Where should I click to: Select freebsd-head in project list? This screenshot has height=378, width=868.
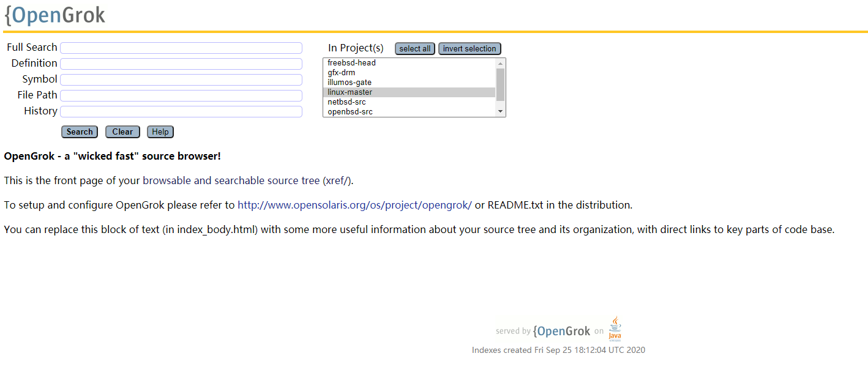(x=409, y=63)
